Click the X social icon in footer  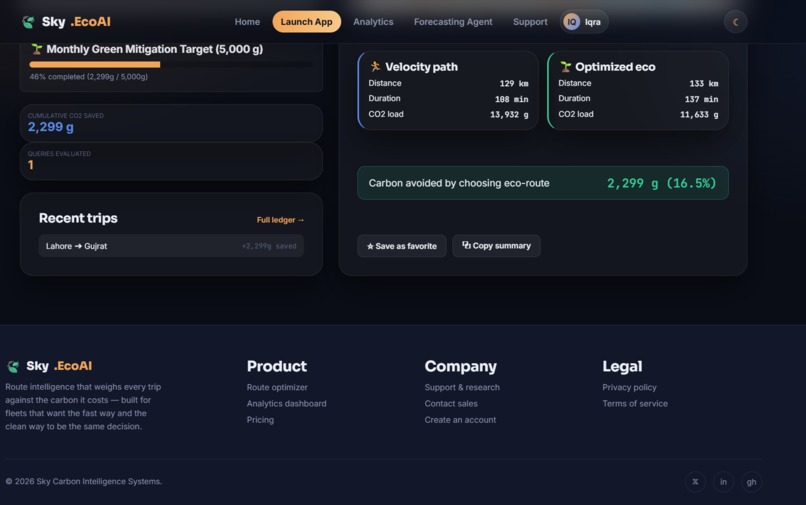[x=695, y=482]
